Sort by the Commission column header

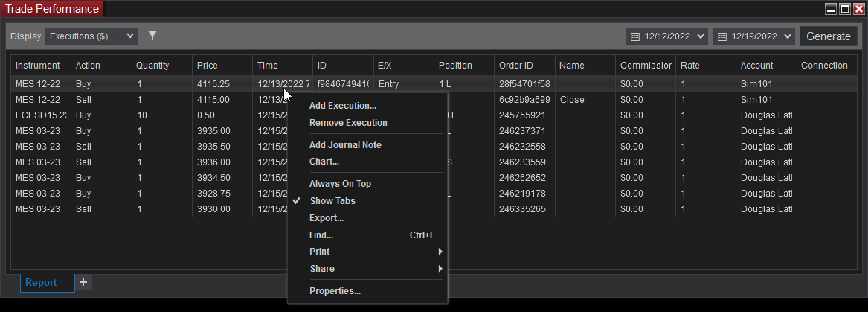point(645,66)
